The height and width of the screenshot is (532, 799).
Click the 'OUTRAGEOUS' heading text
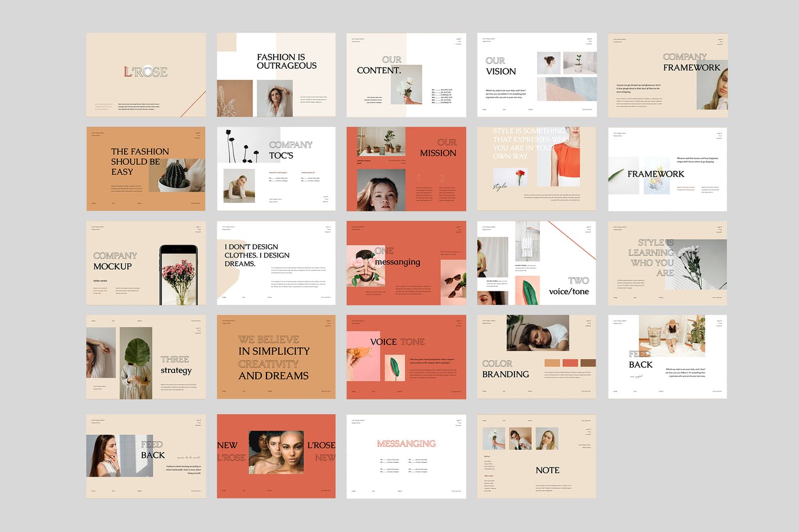[287, 66]
